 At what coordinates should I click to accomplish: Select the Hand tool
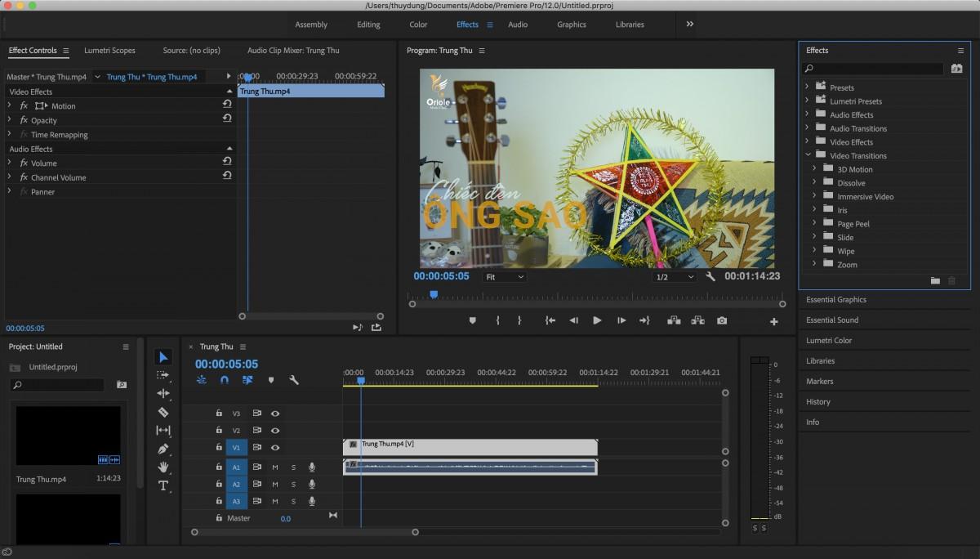click(x=163, y=467)
